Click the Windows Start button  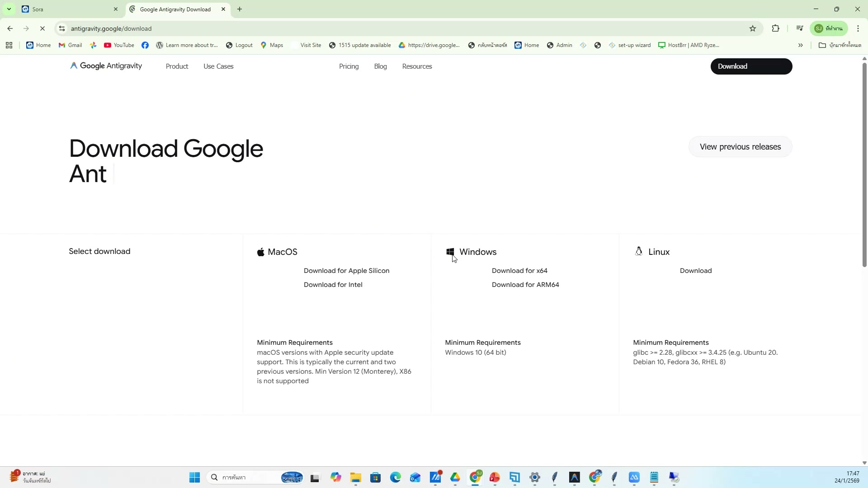[x=194, y=478]
